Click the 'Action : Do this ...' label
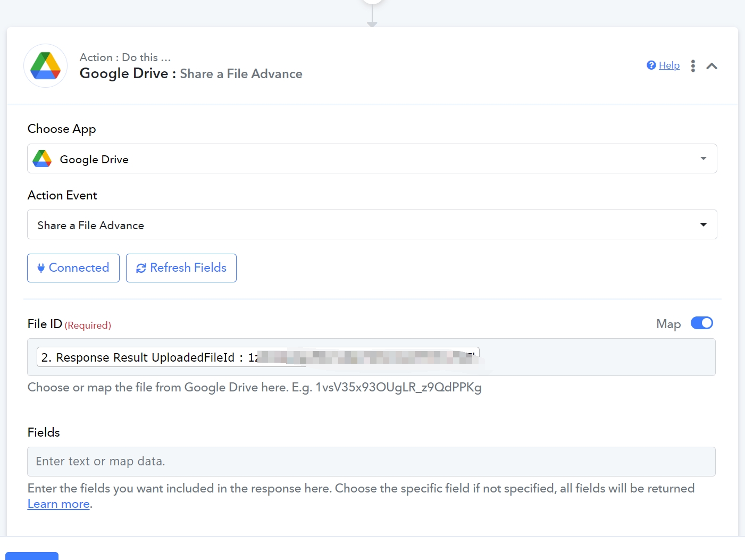 click(x=125, y=57)
